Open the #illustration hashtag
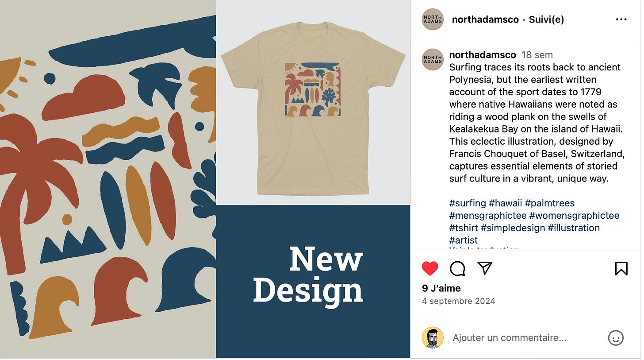The height and width of the screenshot is (360, 644). (x=574, y=228)
